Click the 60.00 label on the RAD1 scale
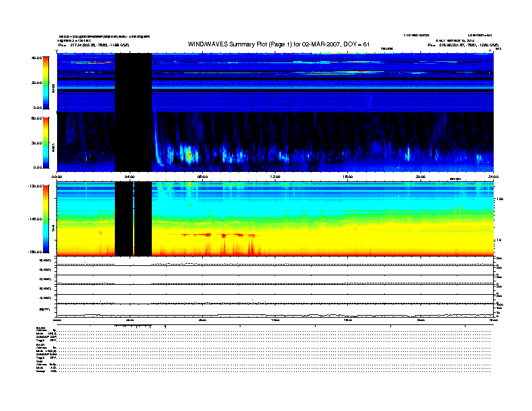 (36, 118)
